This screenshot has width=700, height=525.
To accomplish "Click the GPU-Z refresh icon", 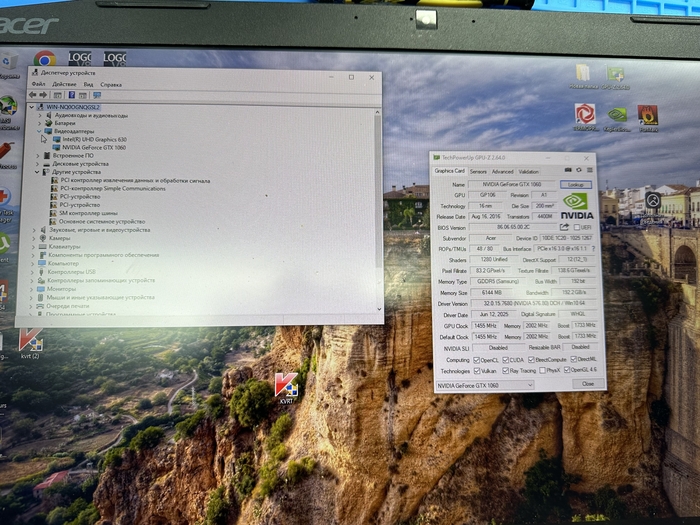I will click(x=579, y=170).
